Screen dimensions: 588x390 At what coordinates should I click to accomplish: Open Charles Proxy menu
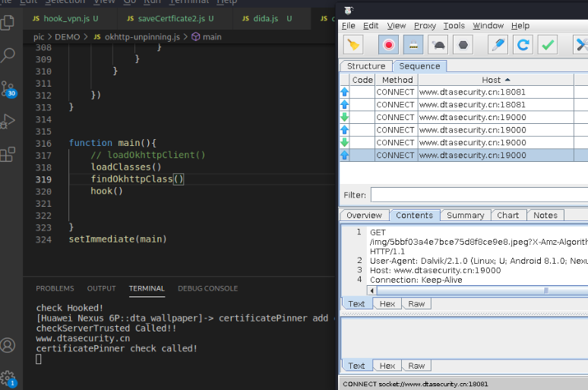[x=425, y=26]
